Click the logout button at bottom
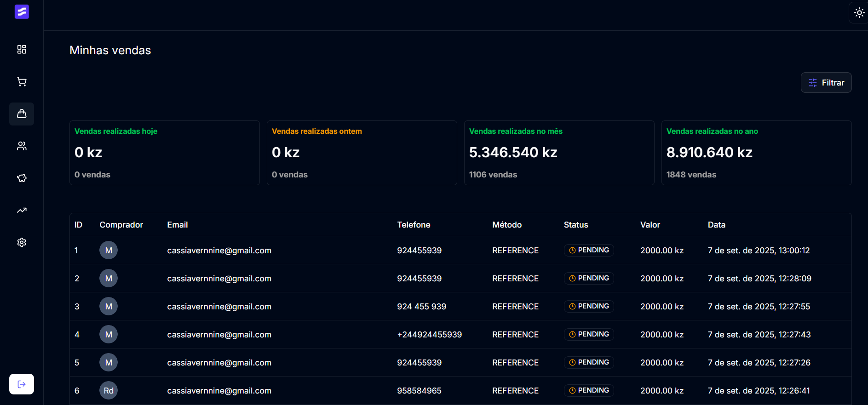Screen dimensions: 868x405 (22, 384)
